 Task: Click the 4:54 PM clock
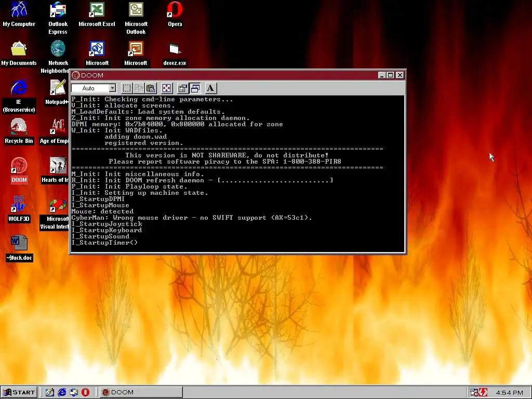tap(509, 393)
